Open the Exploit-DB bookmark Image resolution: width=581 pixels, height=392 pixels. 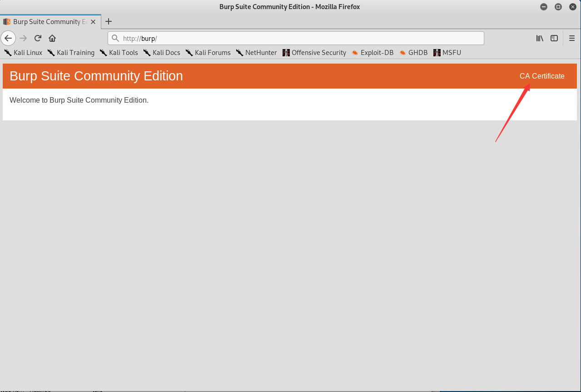click(x=372, y=53)
